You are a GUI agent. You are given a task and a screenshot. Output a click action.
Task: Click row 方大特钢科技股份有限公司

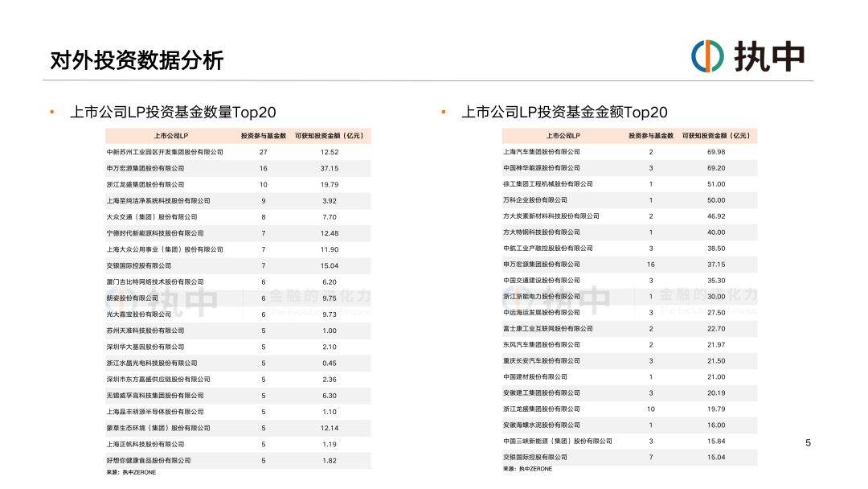coord(629,232)
